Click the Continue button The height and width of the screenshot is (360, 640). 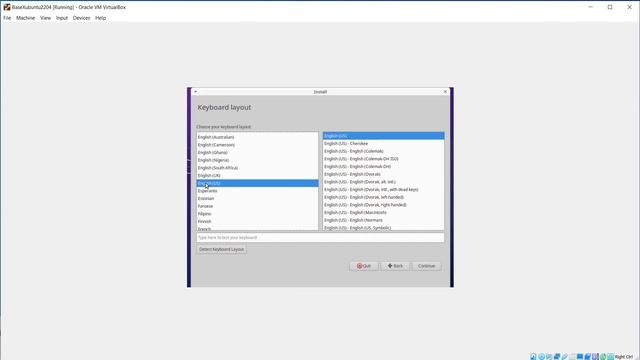426,266
